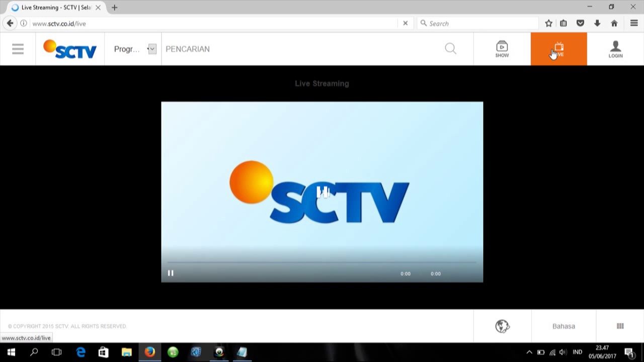Image resolution: width=644 pixels, height=362 pixels.
Task: Open a new browser tab
Action: 114,8
